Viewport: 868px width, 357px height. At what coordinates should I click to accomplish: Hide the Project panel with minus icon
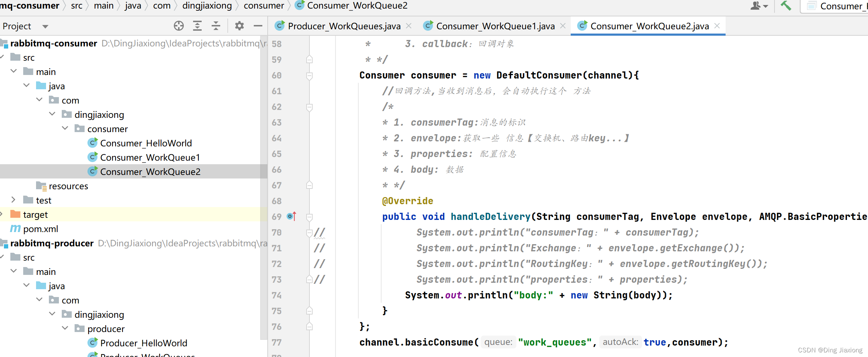[x=258, y=26]
